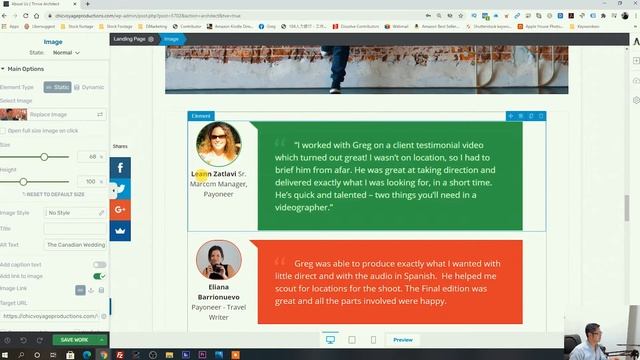Click the duplicate icon on the Element toolbar
Viewport: 640px width, 360px height.
[x=531, y=116]
